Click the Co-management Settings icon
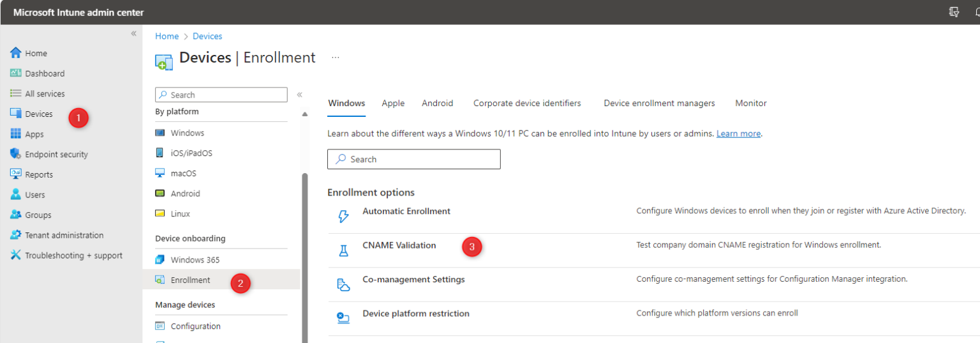Screen dimensions: 980x343 tap(343, 285)
